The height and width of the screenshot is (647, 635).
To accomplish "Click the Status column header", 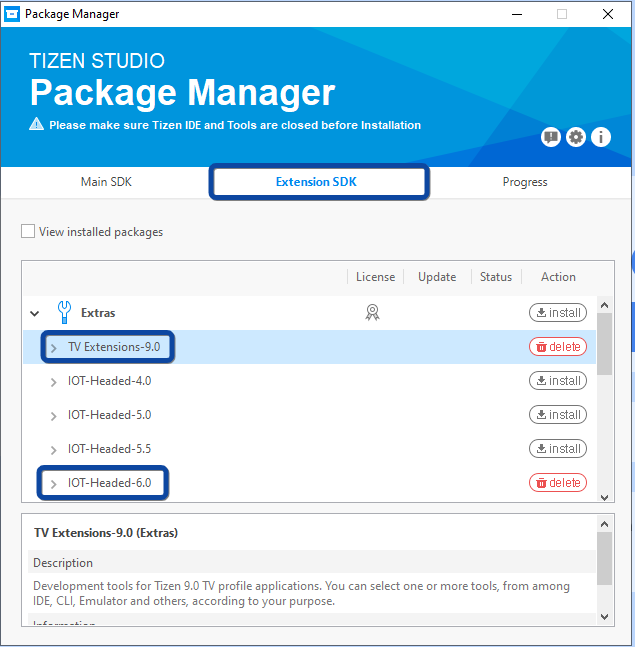I will click(x=496, y=277).
